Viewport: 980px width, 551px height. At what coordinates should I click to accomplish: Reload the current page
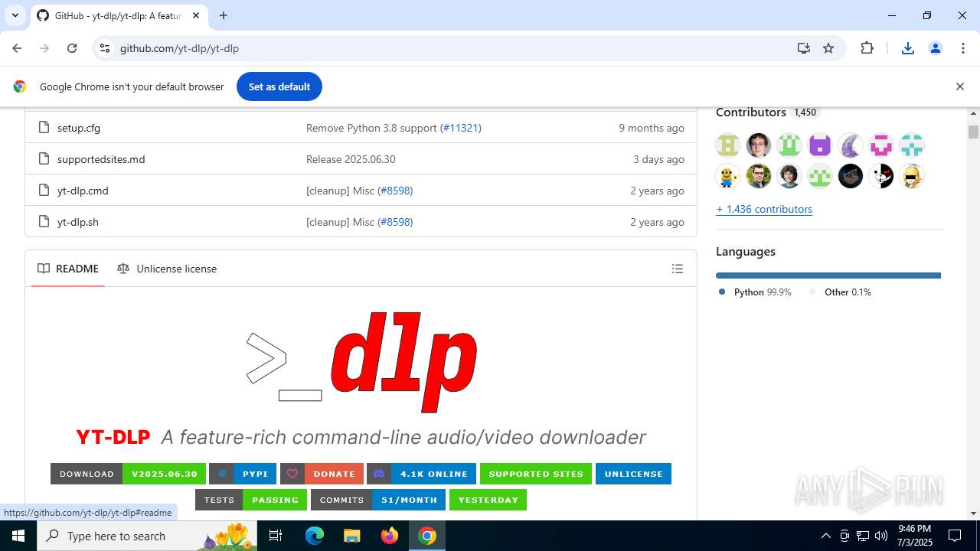[x=72, y=48]
